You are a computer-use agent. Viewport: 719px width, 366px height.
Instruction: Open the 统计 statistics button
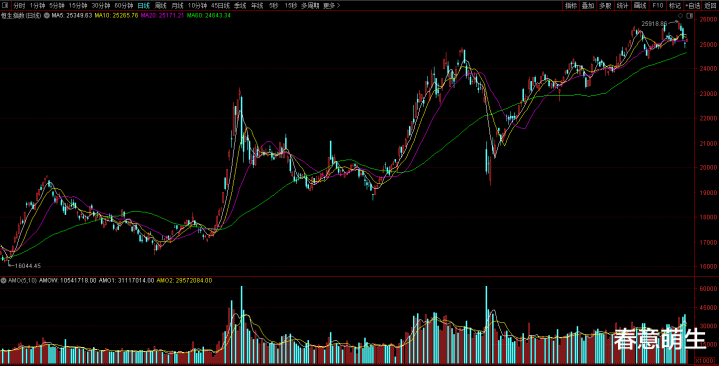[x=622, y=6]
